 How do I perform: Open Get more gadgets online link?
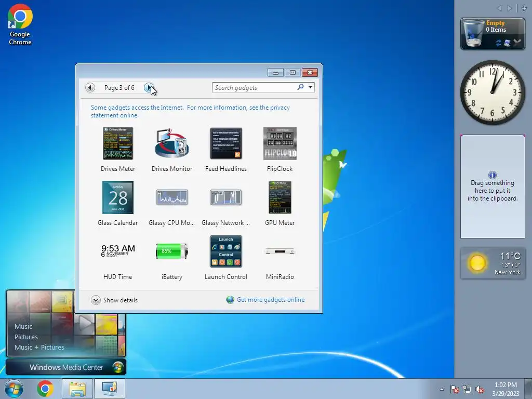tap(270, 300)
